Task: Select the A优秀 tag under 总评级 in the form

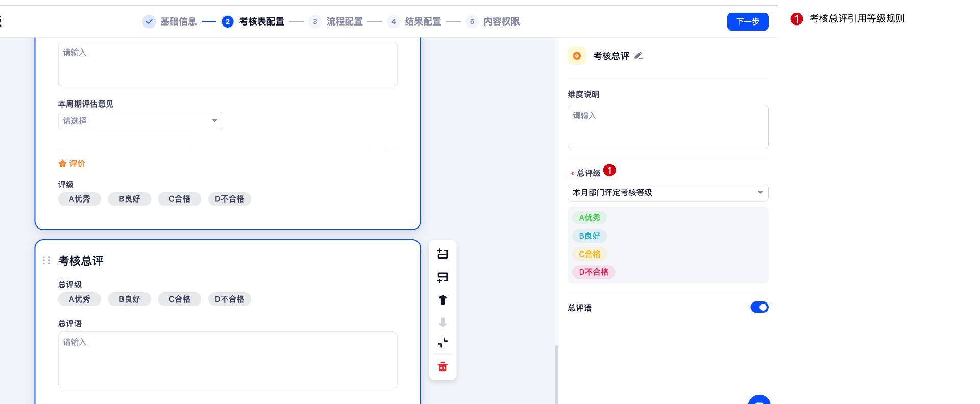Action: 79,299
